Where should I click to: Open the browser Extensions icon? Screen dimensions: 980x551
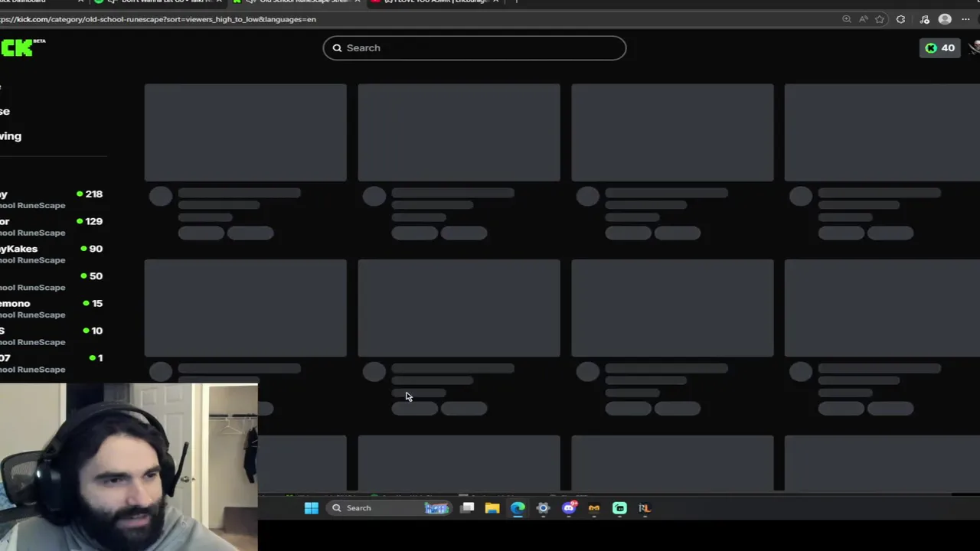(900, 19)
